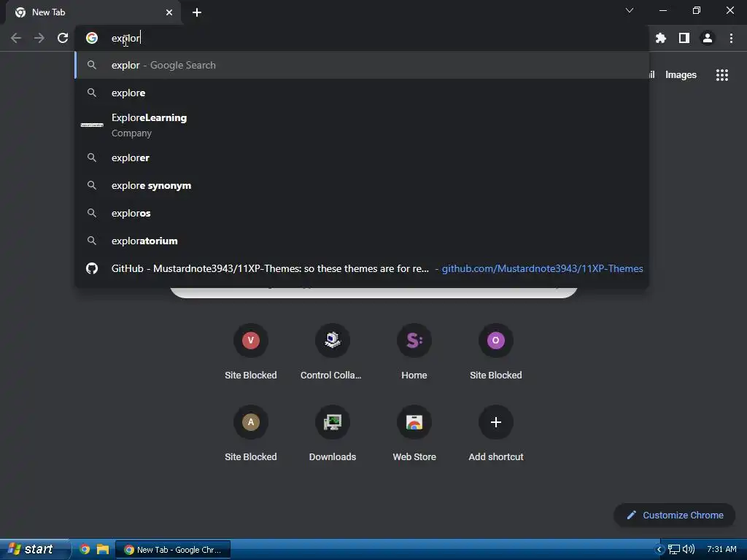Pick the 'exploratorium' suggestion

click(x=362, y=241)
